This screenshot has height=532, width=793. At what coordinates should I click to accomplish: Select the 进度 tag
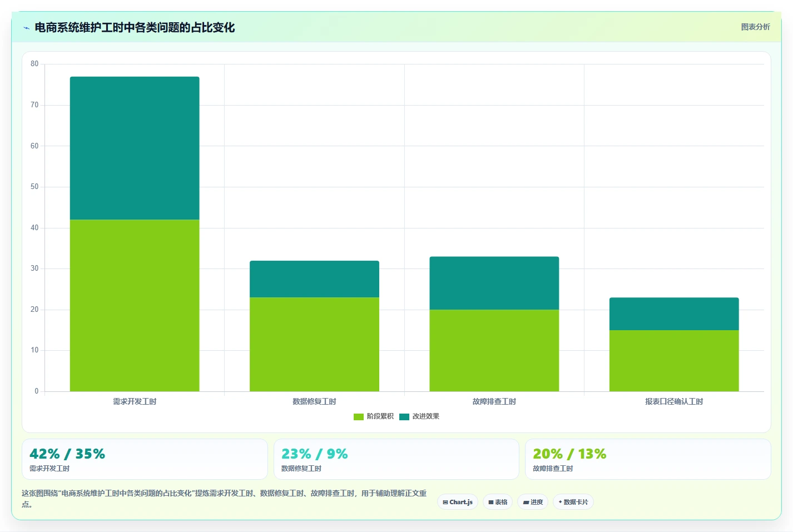533,502
